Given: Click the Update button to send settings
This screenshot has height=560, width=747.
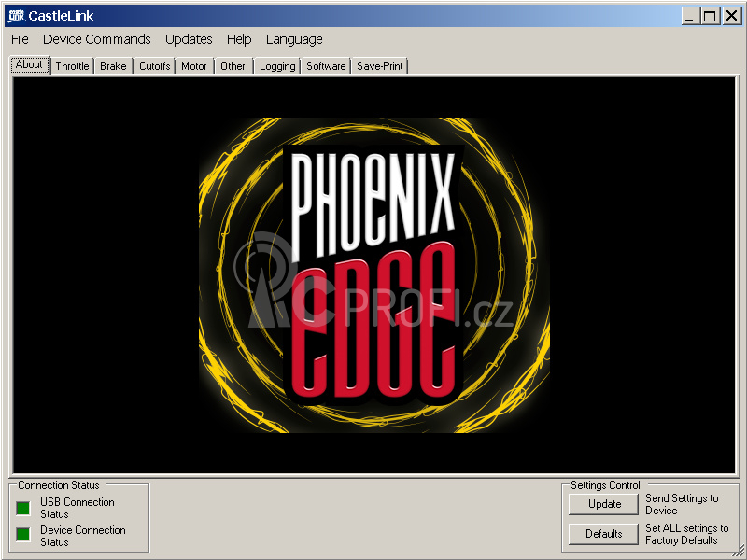Looking at the screenshot, I should (x=603, y=504).
